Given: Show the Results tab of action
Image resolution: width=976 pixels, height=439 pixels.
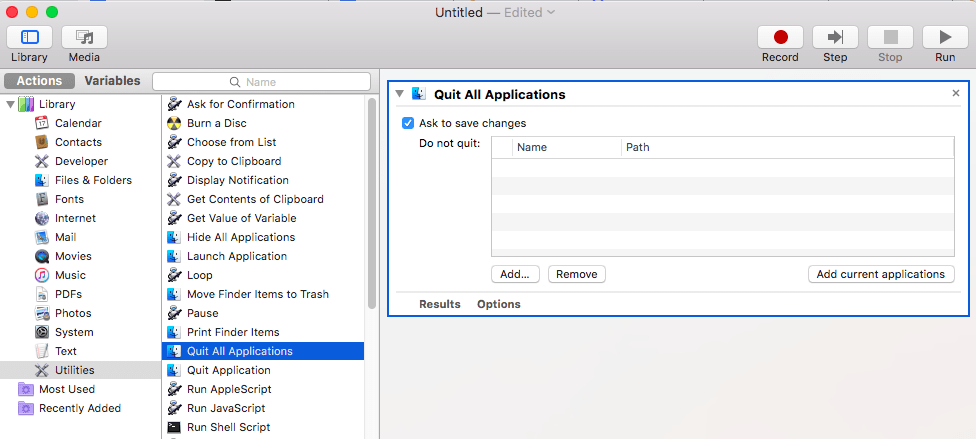Looking at the screenshot, I should point(439,304).
